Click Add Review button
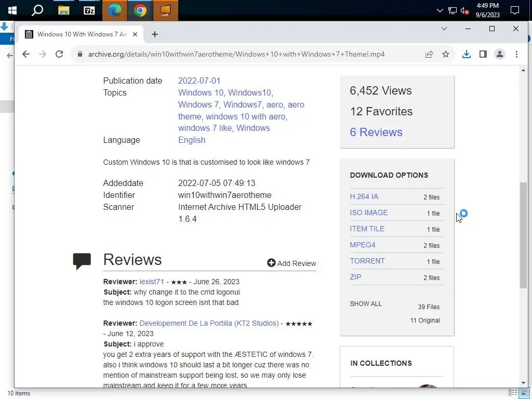The height and width of the screenshot is (399, 532). 291,263
